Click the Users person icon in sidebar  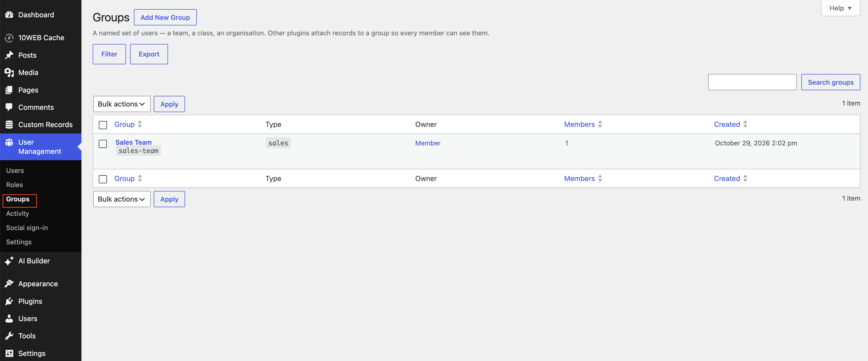click(9, 318)
